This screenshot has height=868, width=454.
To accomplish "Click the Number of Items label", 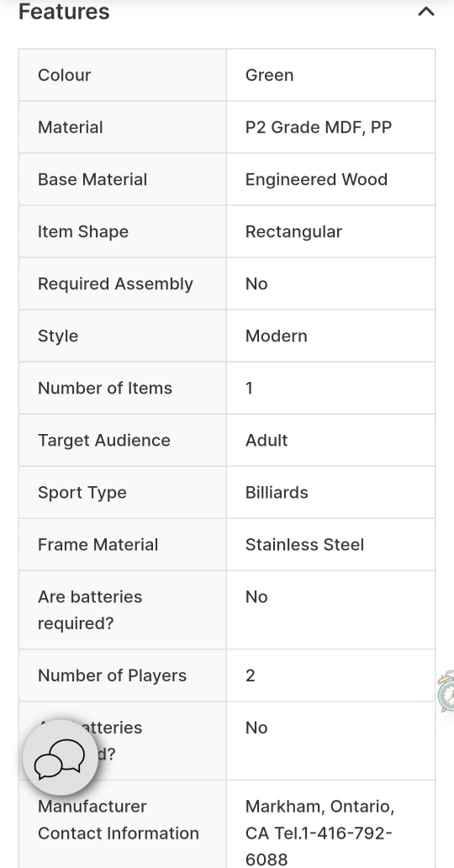I will (104, 388).
